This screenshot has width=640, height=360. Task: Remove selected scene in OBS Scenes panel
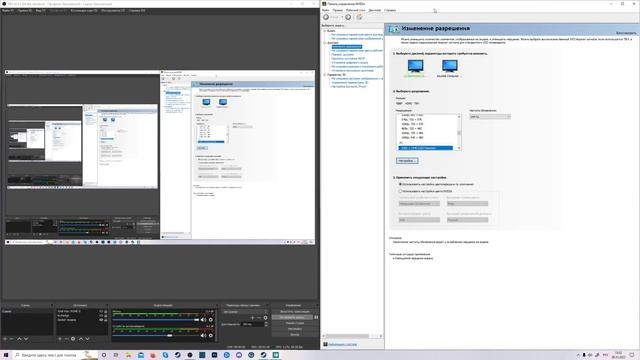(x=12, y=339)
